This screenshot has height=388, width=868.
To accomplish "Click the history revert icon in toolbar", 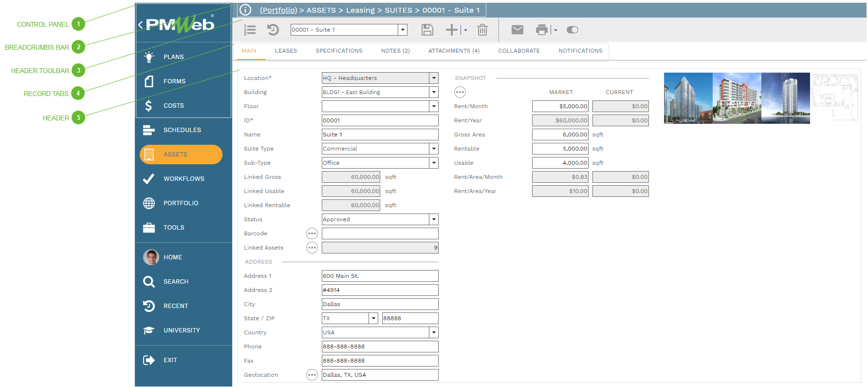I will [x=273, y=30].
